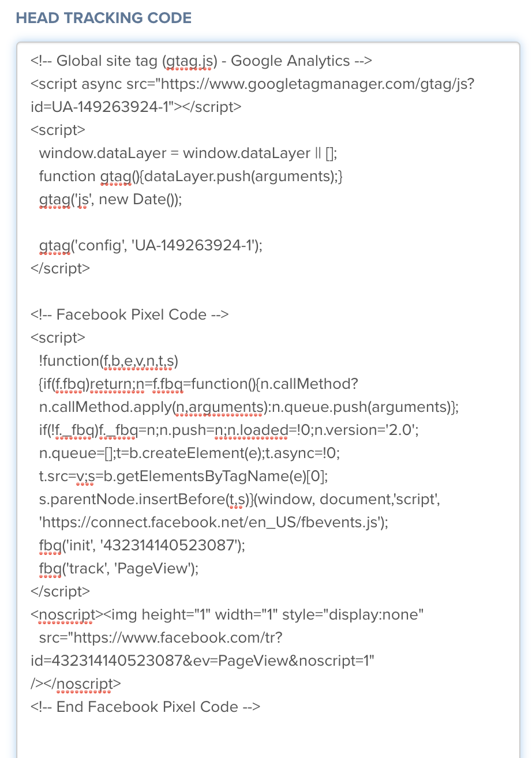The height and width of the screenshot is (758, 532).
Task: Click the id=UA-149263924-1 script line
Action: pos(136,107)
